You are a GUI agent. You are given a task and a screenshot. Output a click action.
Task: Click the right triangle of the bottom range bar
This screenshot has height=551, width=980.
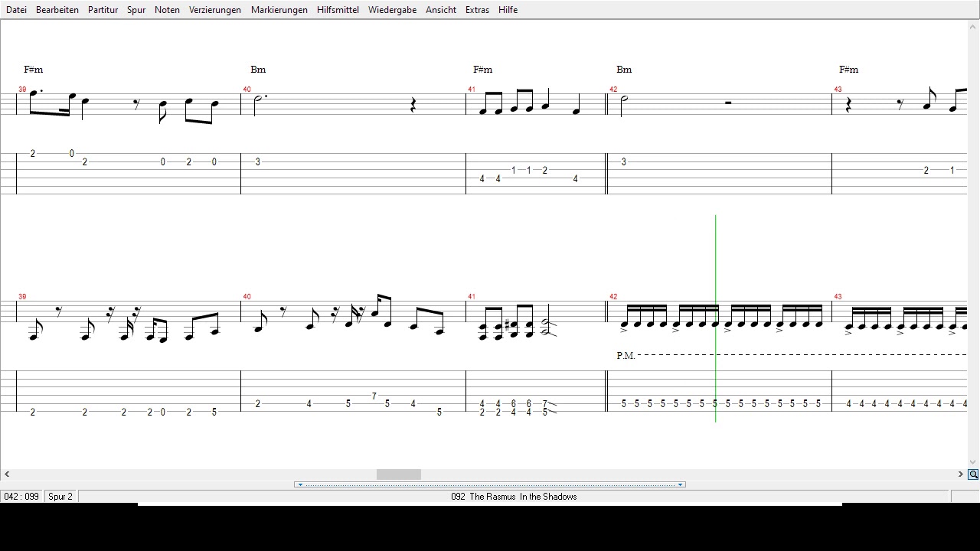click(x=680, y=484)
